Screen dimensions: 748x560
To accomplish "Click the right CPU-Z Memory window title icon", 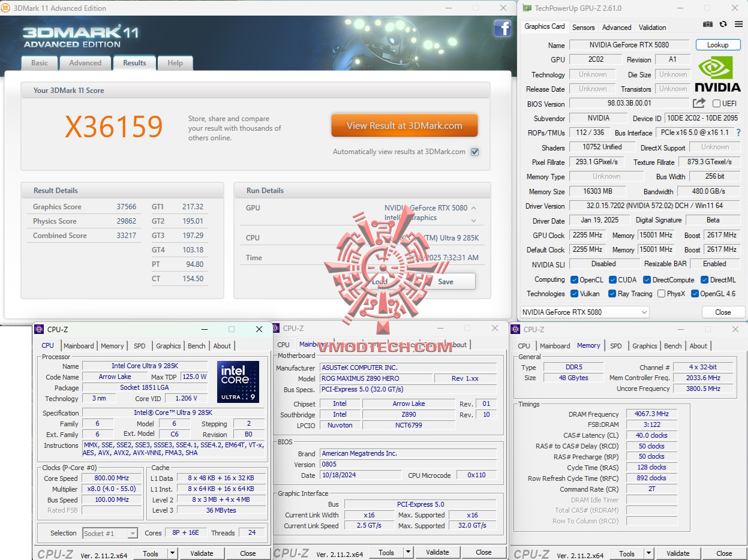I will click(515, 329).
